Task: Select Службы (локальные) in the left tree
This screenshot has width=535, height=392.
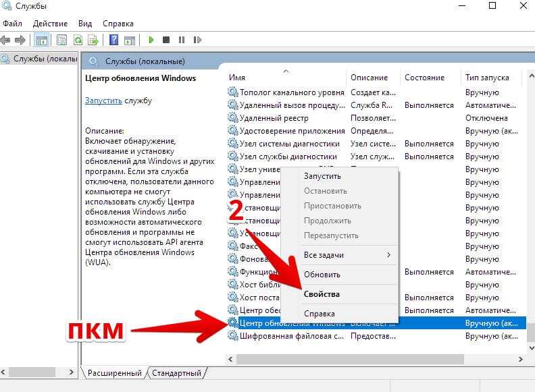Action: coord(45,59)
